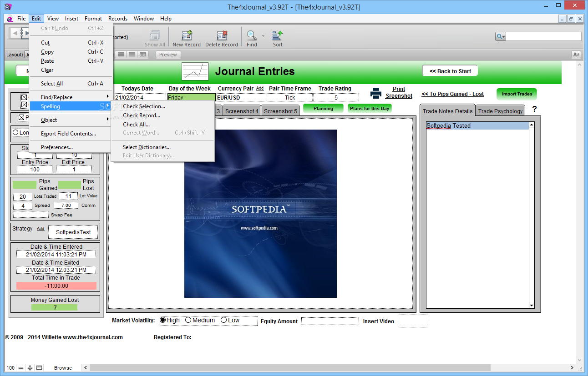Image resolution: width=588 pixels, height=376 pixels.
Task: Choose Check All from Spelling submenu
Action: point(162,125)
